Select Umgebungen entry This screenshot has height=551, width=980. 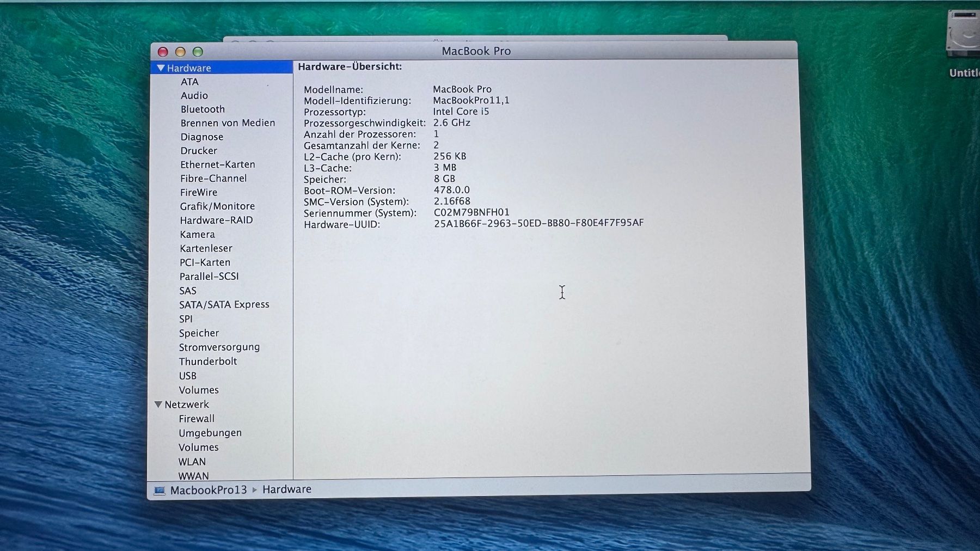tap(210, 433)
